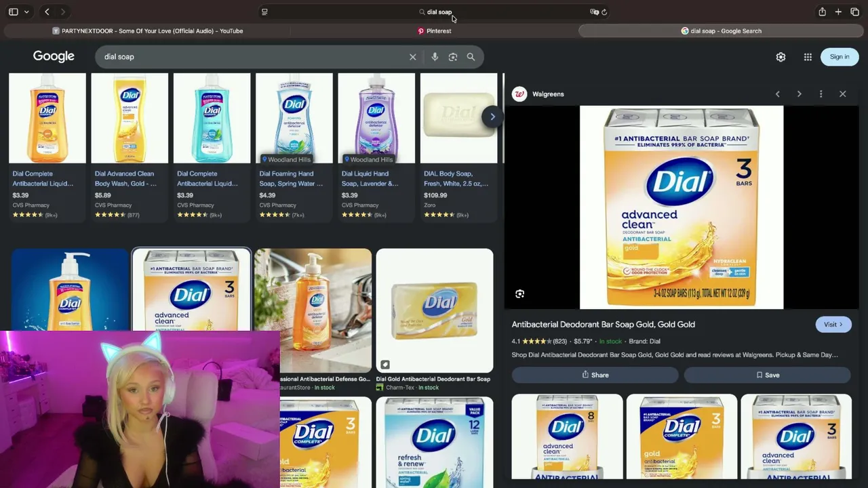
Task: Save the image with the Save button
Action: (767, 375)
